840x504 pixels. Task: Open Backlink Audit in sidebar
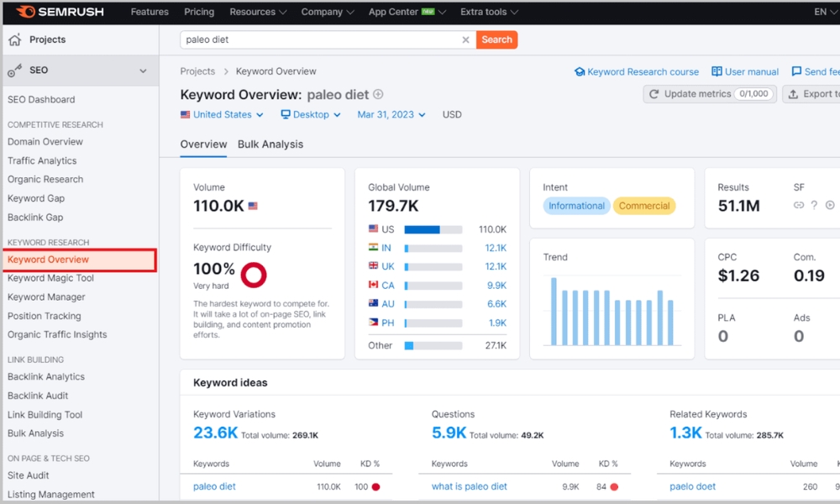coord(38,396)
